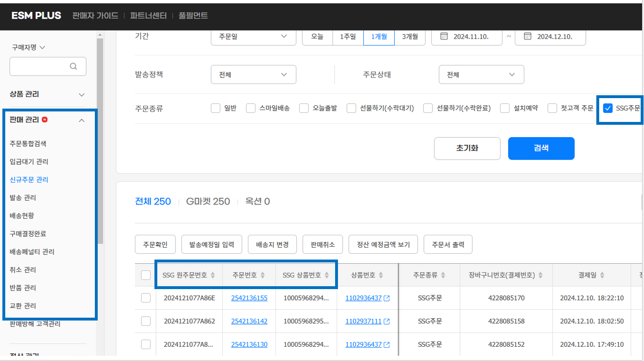Sort by 주문번호 column arrows

pyautogui.click(x=262, y=275)
